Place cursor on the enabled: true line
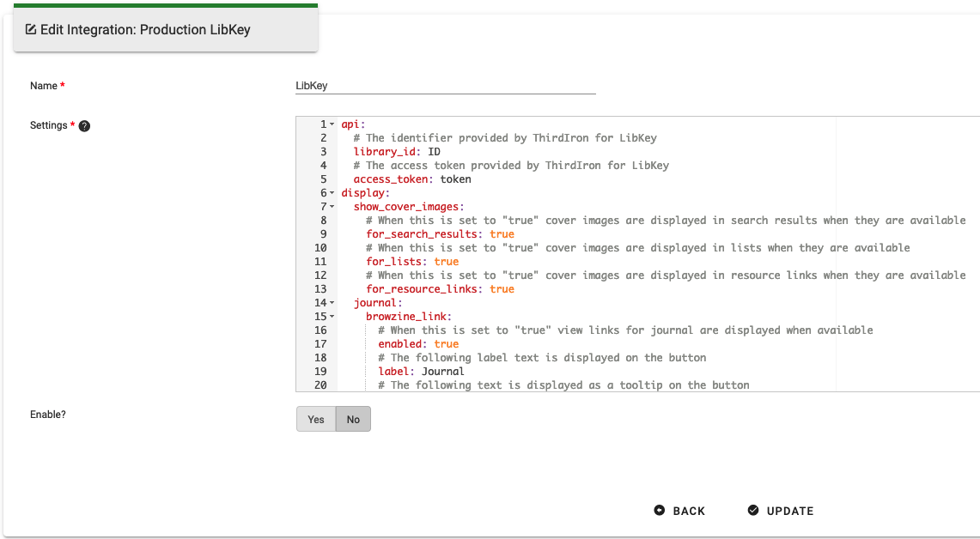Viewport: 980px width, 539px height. [x=421, y=343]
